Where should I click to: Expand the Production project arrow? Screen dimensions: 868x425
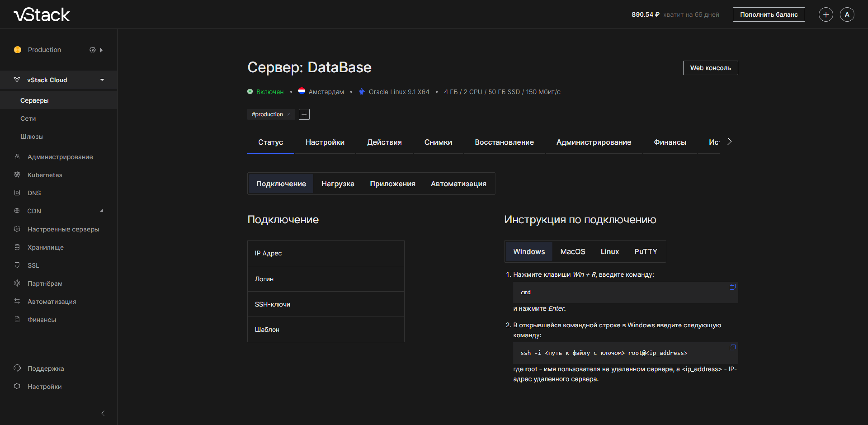tap(101, 50)
